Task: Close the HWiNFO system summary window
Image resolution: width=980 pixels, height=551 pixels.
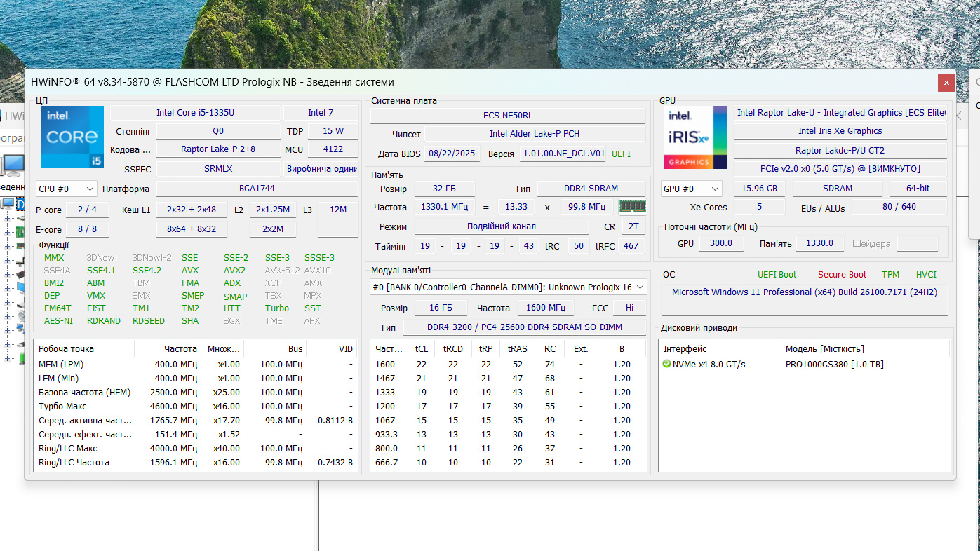Action: point(946,82)
